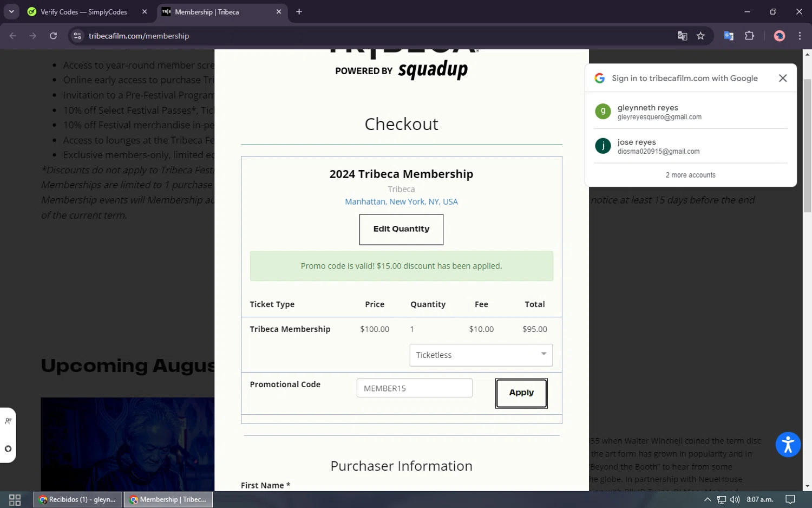This screenshot has width=812, height=508.
Task: Open Windows Task View icon
Action: (x=15, y=499)
